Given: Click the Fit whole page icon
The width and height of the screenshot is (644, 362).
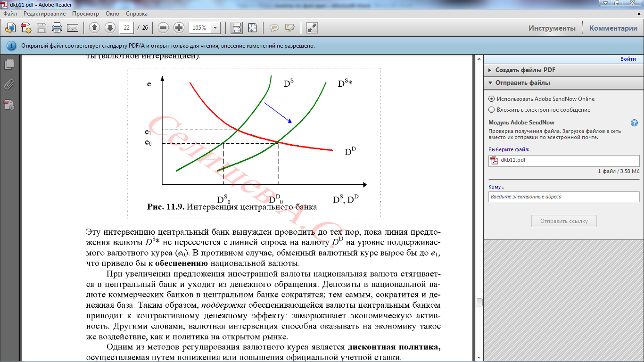Looking at the screenshot, I should [253, 28].
